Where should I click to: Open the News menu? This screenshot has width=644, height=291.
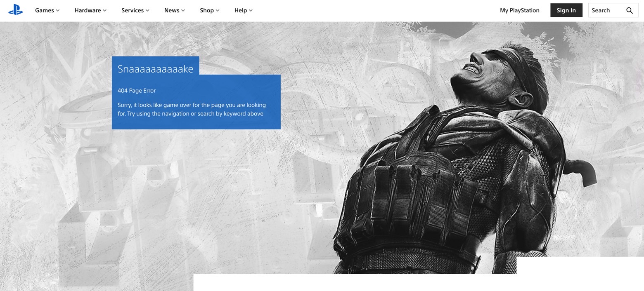click(171, 10)
